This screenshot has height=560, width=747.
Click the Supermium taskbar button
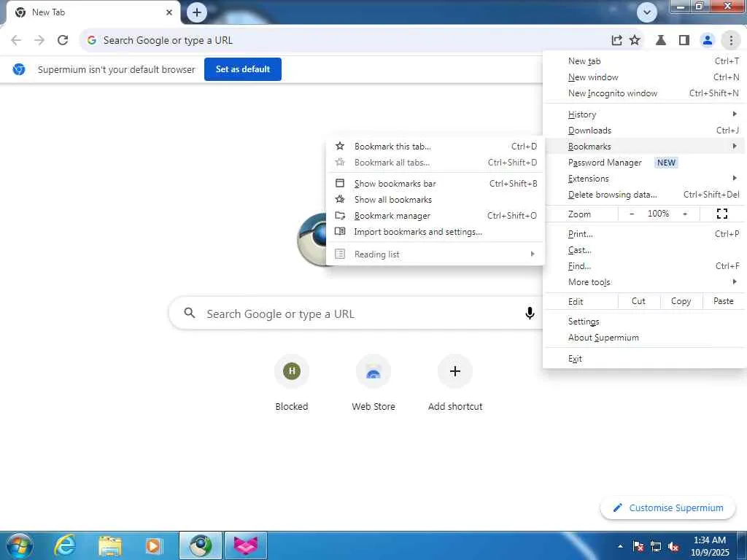pyautogui.click(x=201, y=545)
